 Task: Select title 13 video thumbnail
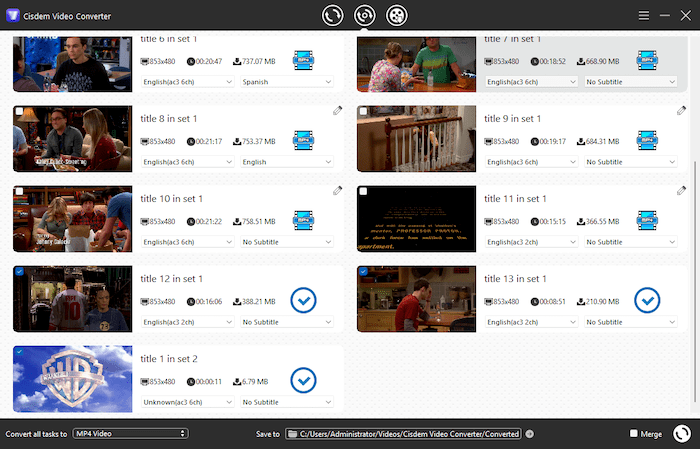pyautogui.click(x=417, y=299)
